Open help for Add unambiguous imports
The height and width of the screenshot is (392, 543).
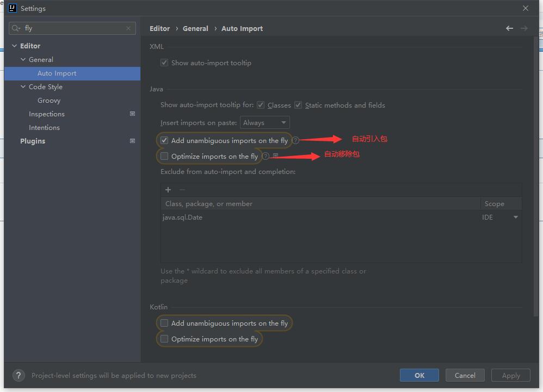point(295,140)
